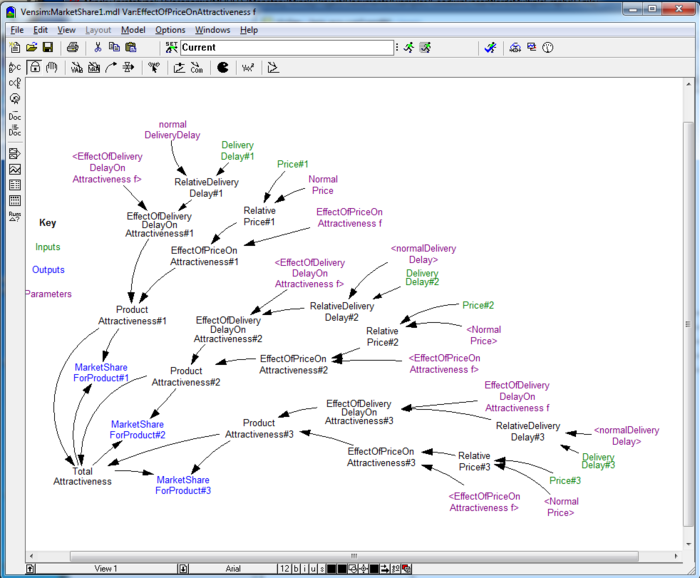This screenshot has height=578, width=700.
Task: Open a model file with folder icon
Action: tap(31, 47)
